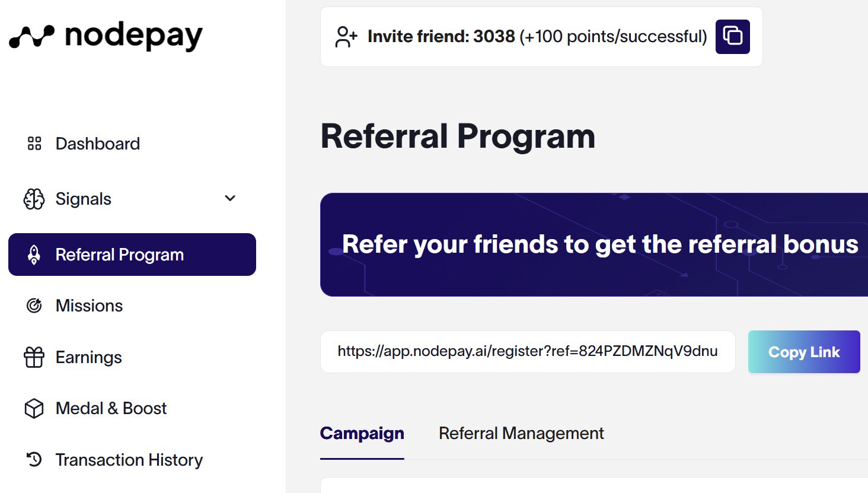868x493 pixels.
Task: Copy invite code using the copy icon
Action: click(x=732, y=36)
